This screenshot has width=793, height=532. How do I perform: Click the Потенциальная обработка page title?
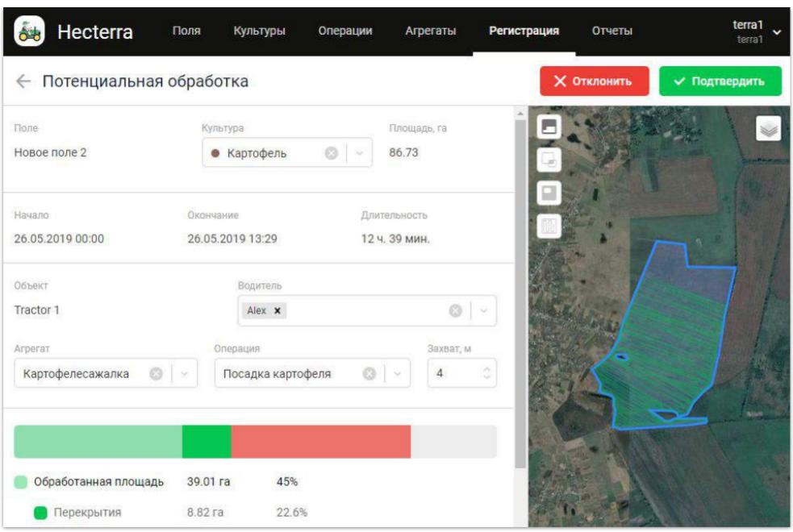(x=146, y=81)
